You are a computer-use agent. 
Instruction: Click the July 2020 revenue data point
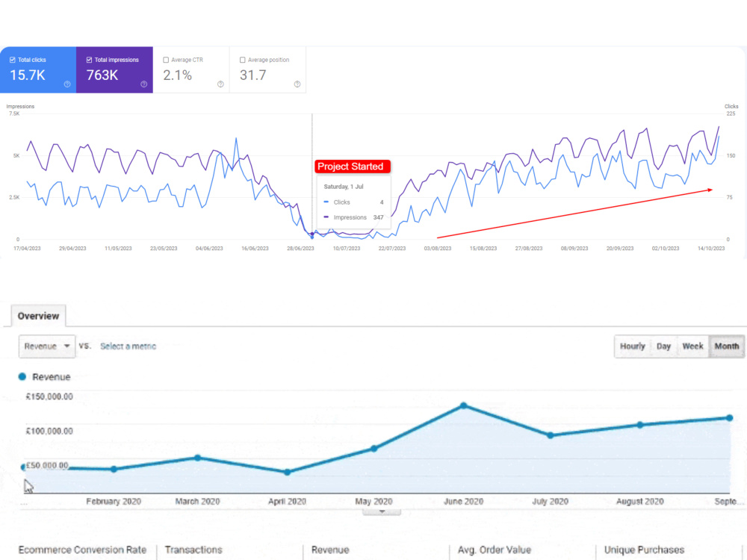[x=551, y=435]
